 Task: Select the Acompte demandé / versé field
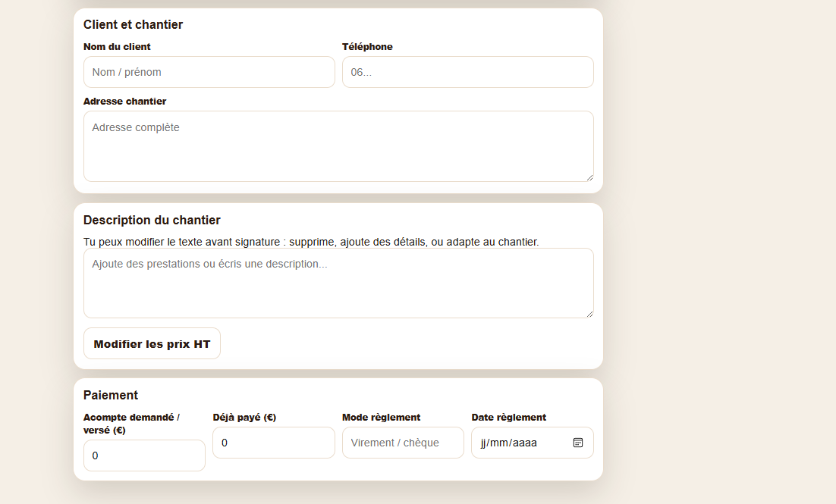click(x=144, y=455)
